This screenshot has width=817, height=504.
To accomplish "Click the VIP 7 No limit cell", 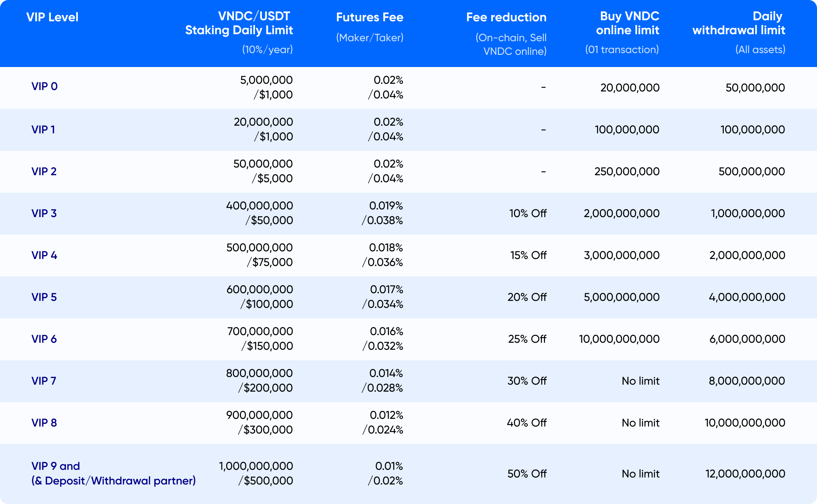I will [x=641, y=381].
